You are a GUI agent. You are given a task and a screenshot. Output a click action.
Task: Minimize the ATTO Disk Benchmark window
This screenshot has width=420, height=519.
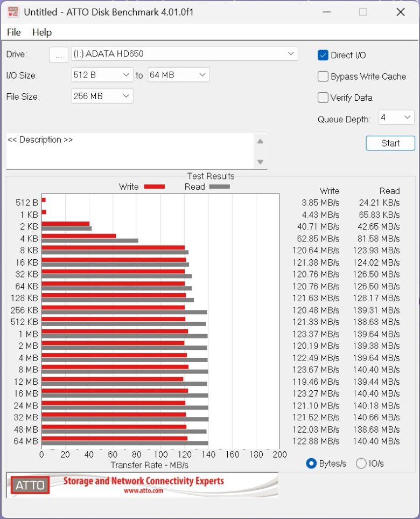[x=326, y=12]
